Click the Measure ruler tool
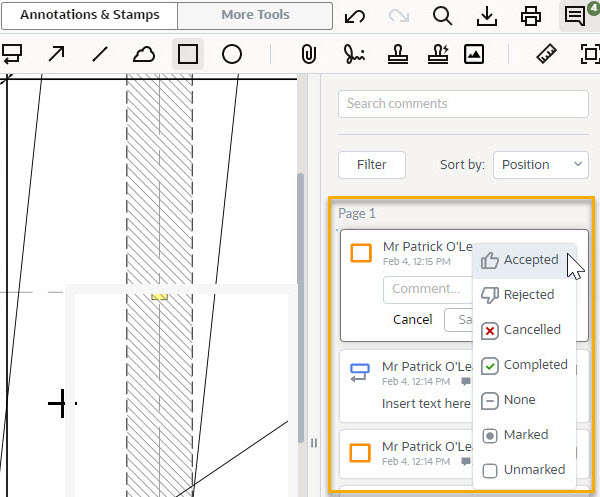Screen dimensions: 600x497 click(x=546, y=54)
